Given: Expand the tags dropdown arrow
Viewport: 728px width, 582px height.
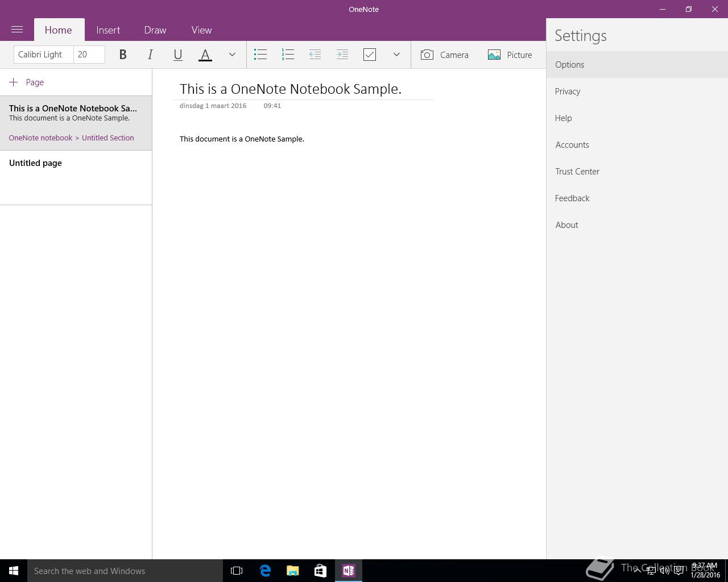Looking at the screenshot, I should (x=396, y=55).
